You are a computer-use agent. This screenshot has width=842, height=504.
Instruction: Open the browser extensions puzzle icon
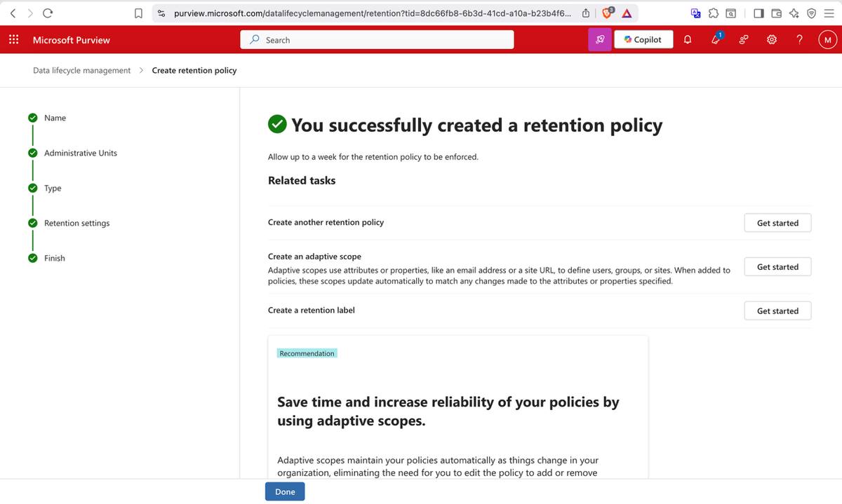point(713,13)
